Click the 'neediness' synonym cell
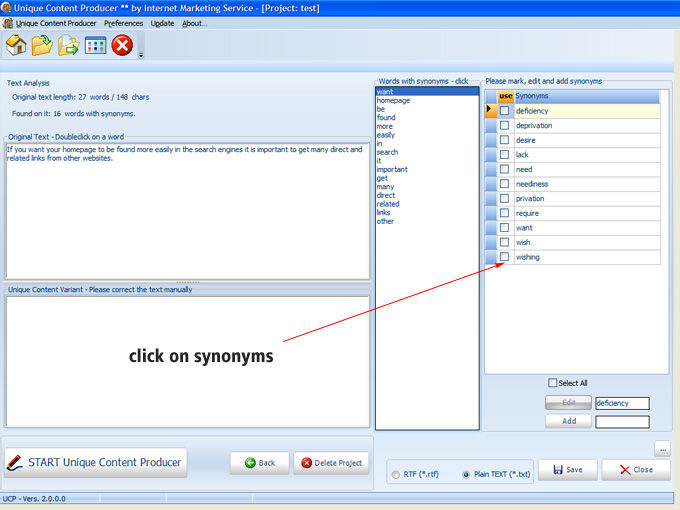680x510 pixels. pyautogui.click(x=587, y=183)
